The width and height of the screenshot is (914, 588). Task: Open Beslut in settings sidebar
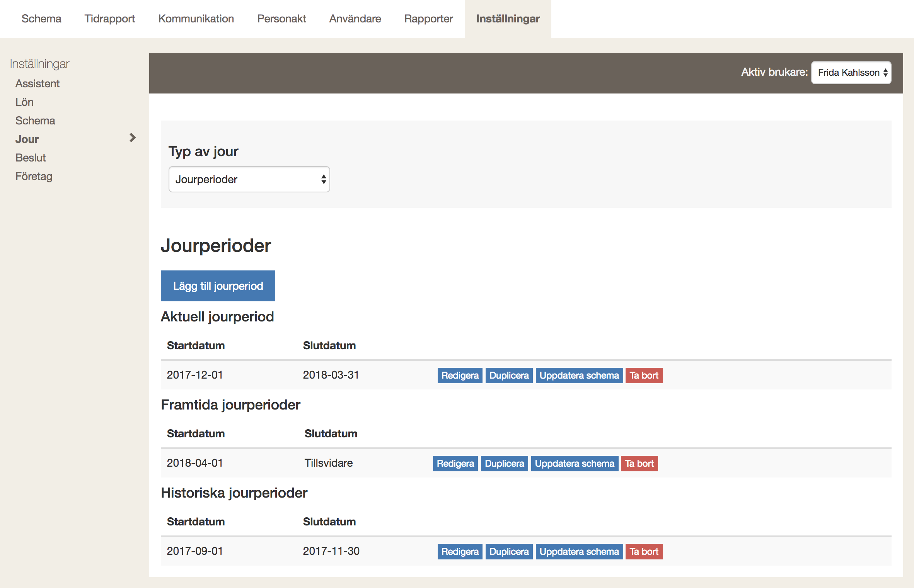31,158
